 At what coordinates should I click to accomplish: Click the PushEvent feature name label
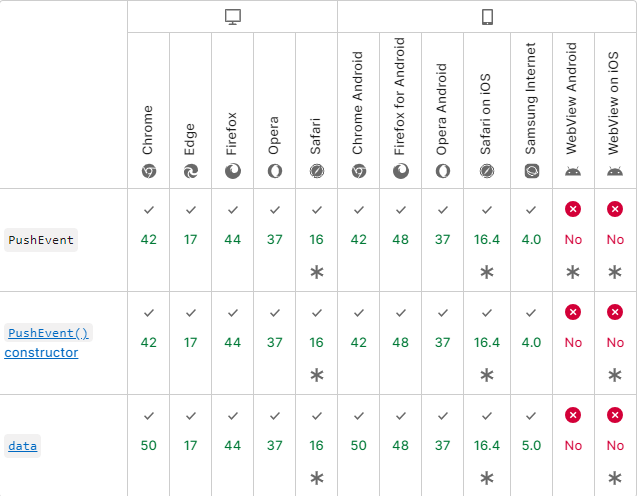click(x=41, y=240)
